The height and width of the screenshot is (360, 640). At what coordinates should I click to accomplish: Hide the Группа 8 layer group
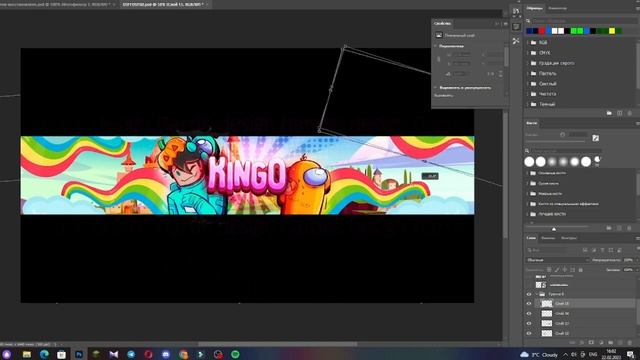pyautogui.click(x=529, y=294)
